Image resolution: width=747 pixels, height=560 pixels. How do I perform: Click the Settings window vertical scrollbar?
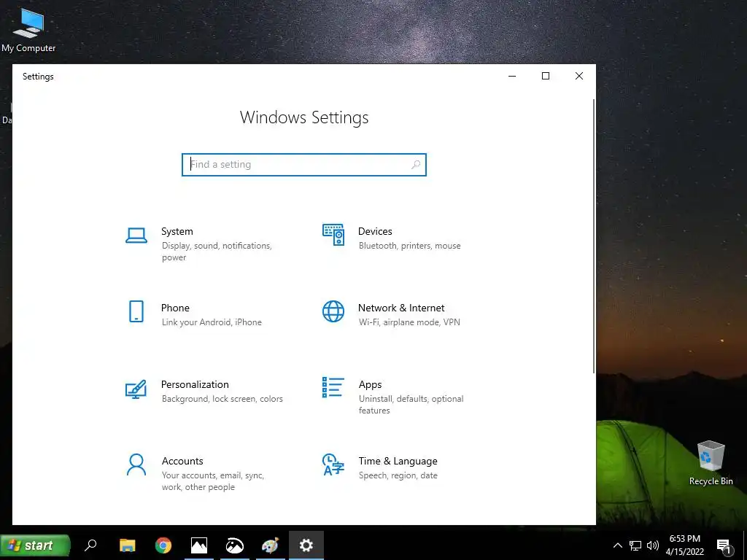(594, 236)
